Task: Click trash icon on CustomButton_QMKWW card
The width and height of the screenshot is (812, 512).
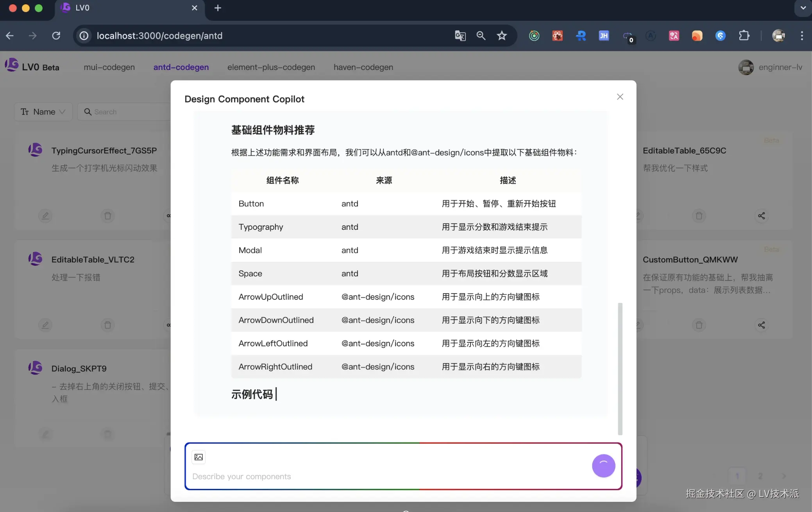Action: (x=699, y=325)
